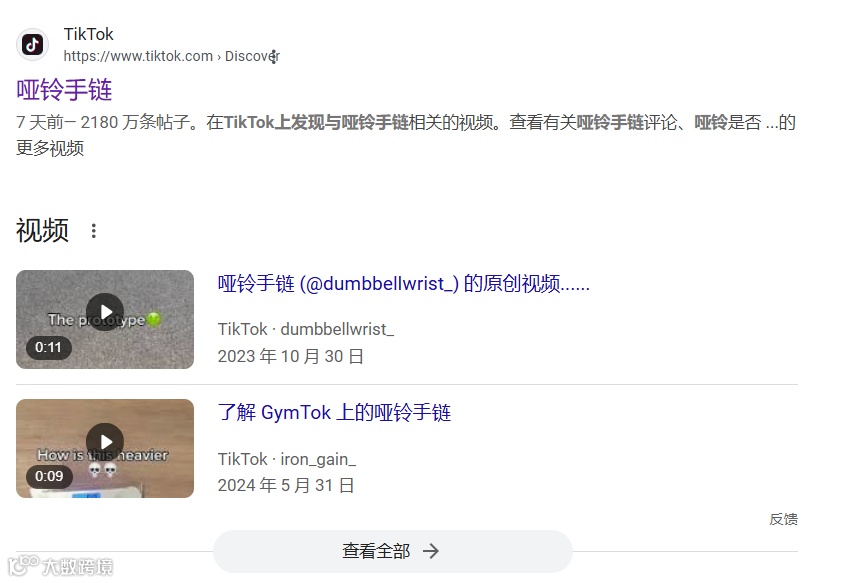Click the arrow icon beside 查看全部
Viewport: 864px width, 583px height.
click(431, 551)
